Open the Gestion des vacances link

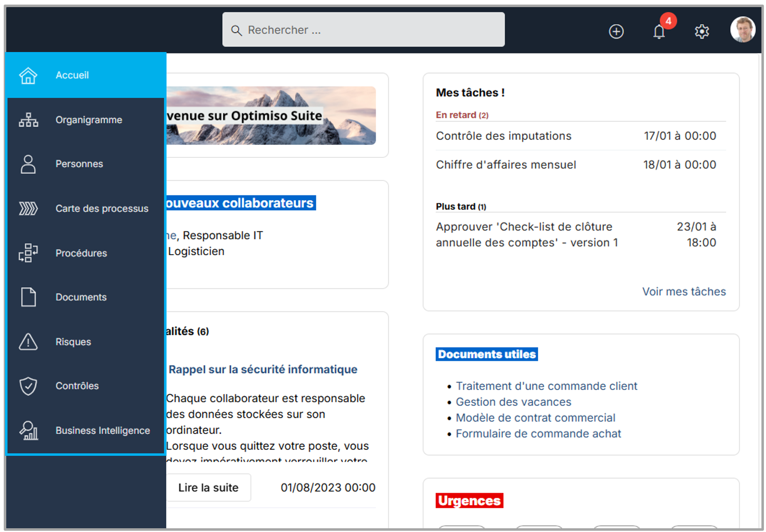coord(513,402)
